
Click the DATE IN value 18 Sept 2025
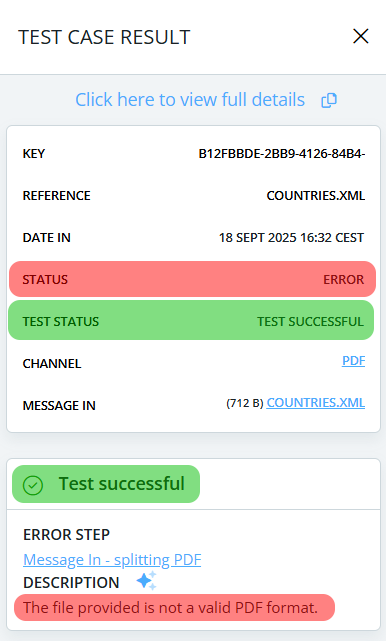tap(291, 238)
